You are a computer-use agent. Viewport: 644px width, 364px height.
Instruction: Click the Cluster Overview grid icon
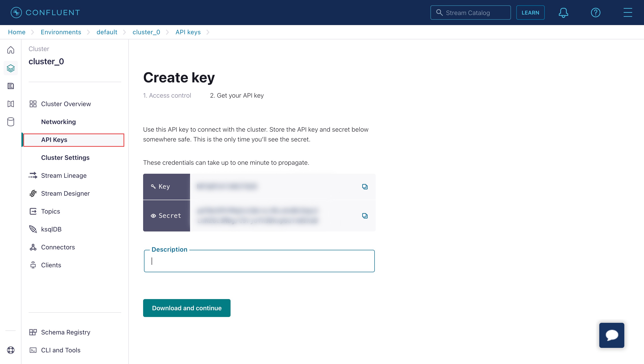pos(33,104)
